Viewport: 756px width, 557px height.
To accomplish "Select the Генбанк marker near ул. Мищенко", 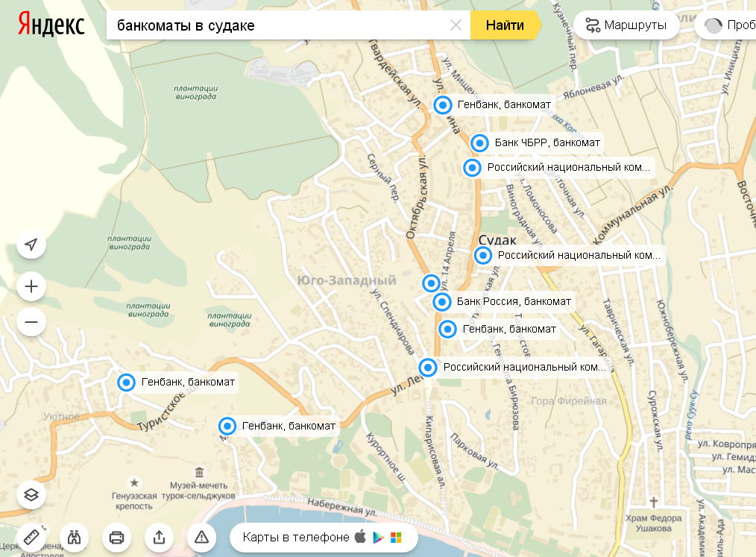I will 443,105.
